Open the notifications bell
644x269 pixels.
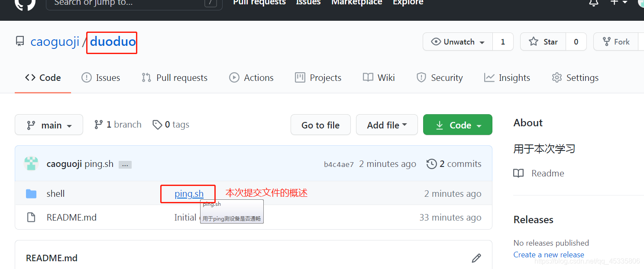click(594, 3)
